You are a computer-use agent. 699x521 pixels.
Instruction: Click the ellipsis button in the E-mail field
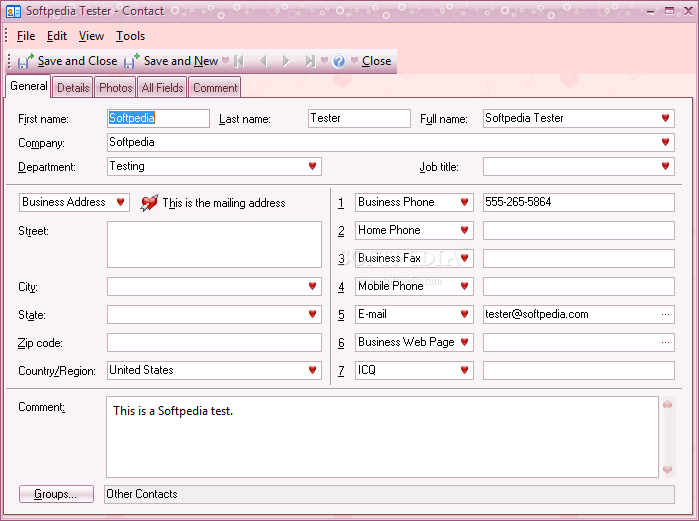pos(666,314)
